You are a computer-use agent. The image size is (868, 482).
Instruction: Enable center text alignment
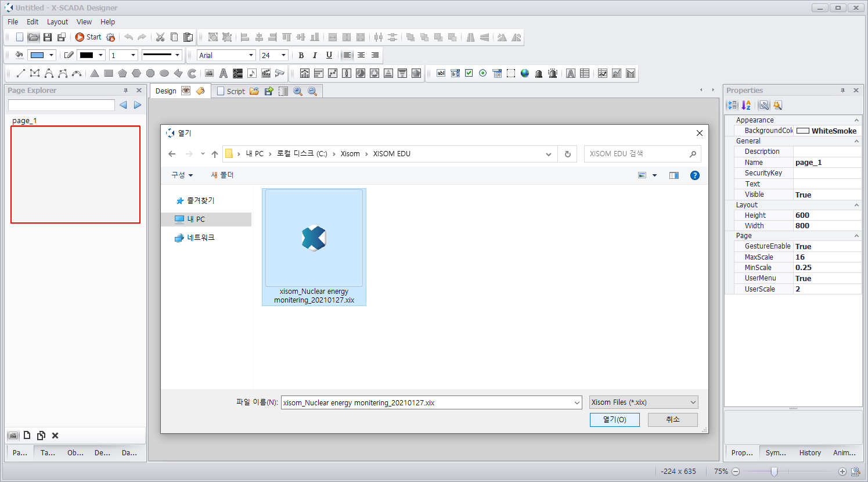(x=361, y=55)
